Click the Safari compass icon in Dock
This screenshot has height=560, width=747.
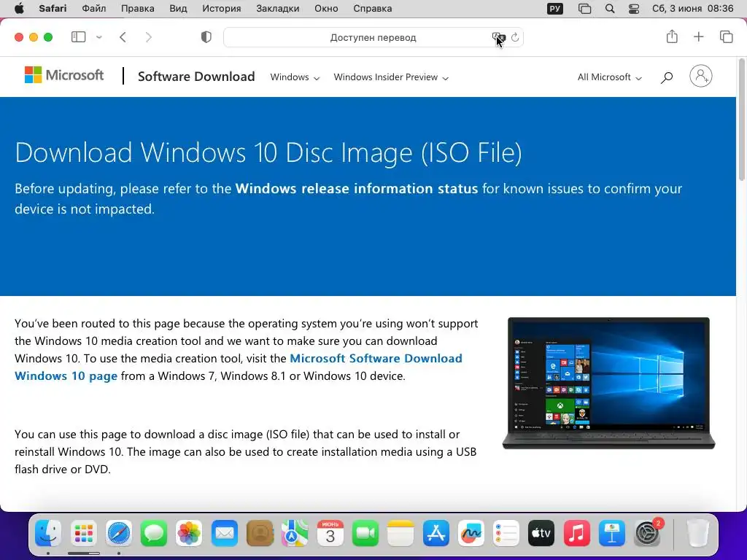point(119,533)
